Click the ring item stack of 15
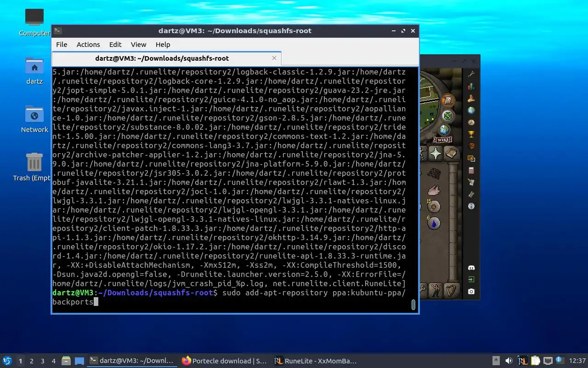The image size is (588, 368). pyautogui.click(x=434, y=206)
